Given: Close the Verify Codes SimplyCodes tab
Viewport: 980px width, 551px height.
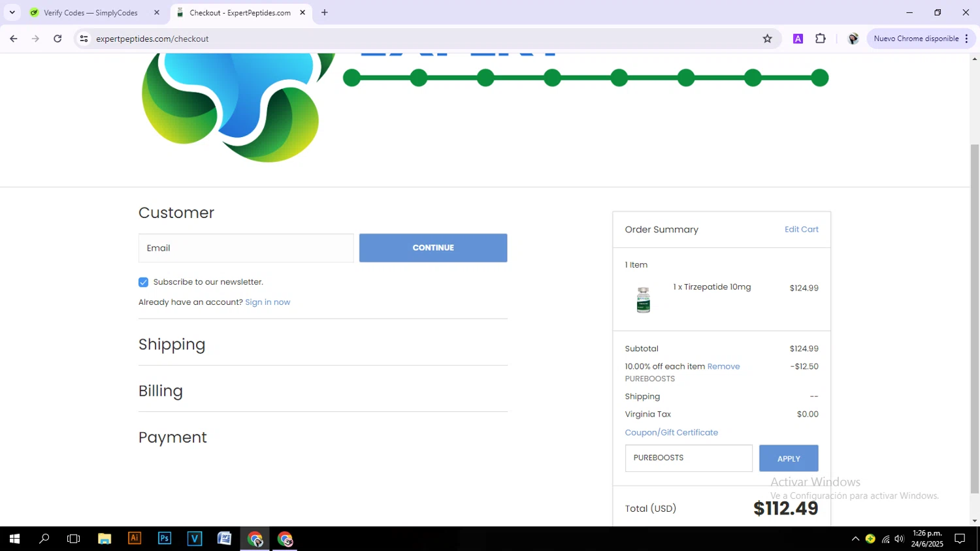Looking at the screenshot, I should pyautogui.click(x=157, y=12).
